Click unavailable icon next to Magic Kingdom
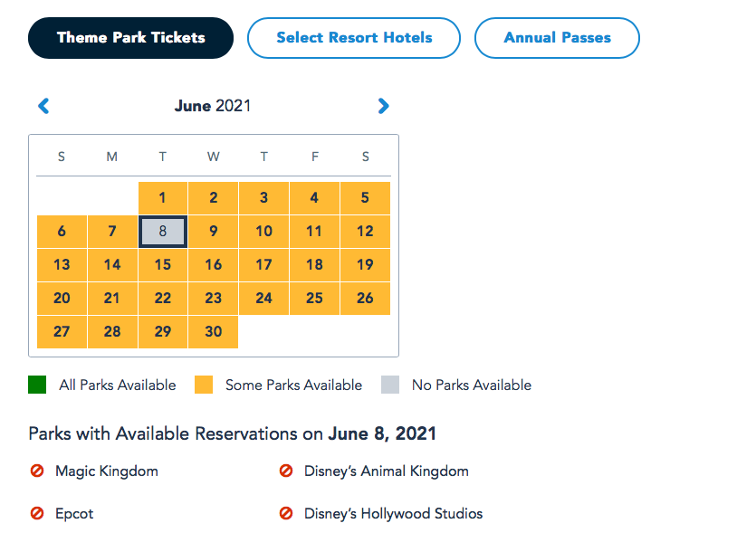 tap(37, 471)
